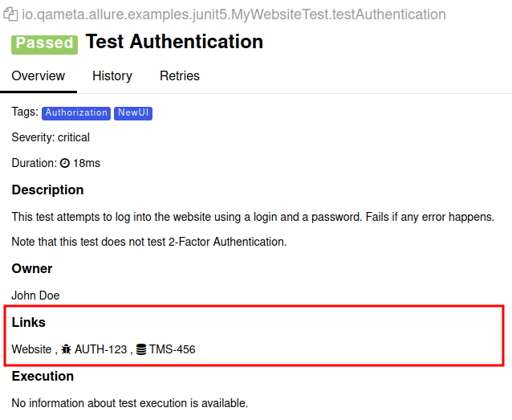This screenshot has width=512, height=420.
Task: Open the Retries tab
Action: coord(180,76)
